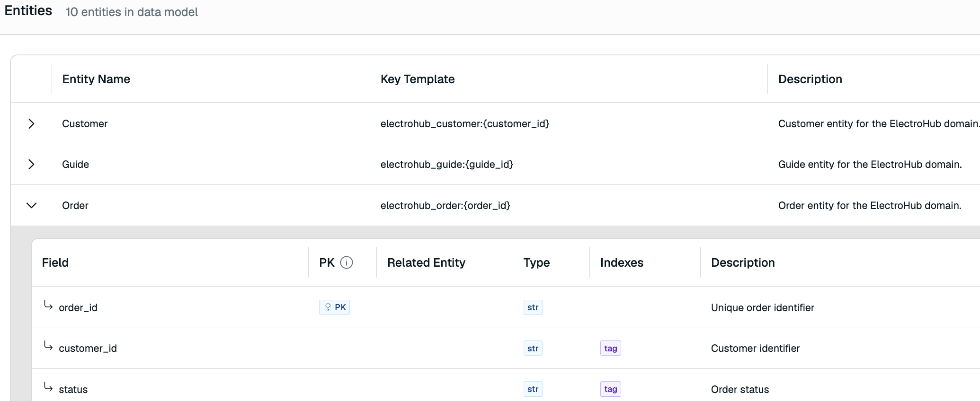
Task: Click 'Customer identifier' description
Action: coord(756,349)
